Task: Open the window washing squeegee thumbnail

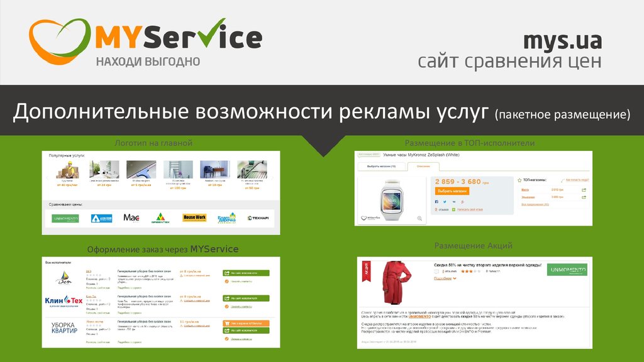Action: 142,170
